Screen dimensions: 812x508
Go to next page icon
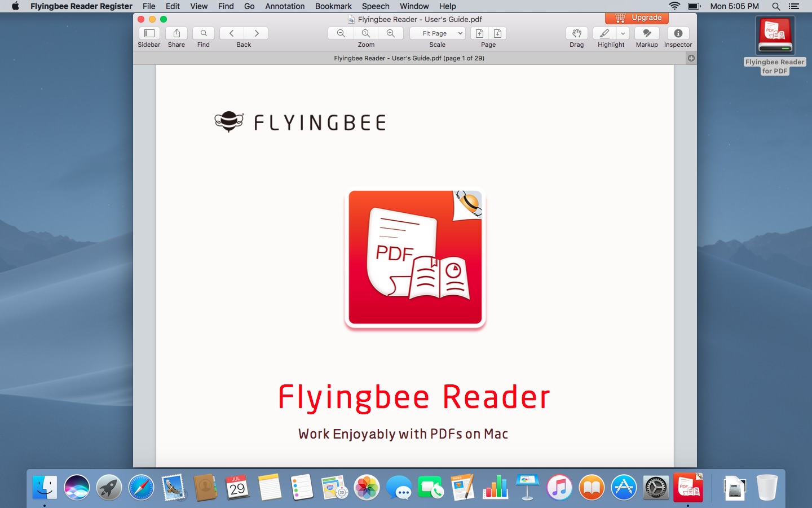(497, 33)
